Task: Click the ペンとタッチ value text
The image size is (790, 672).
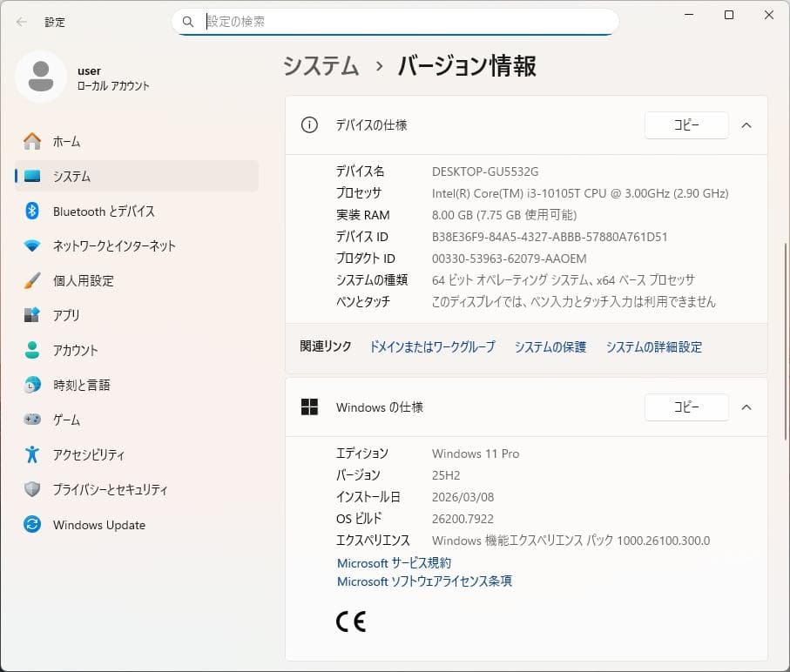Action: pos(573,301)
